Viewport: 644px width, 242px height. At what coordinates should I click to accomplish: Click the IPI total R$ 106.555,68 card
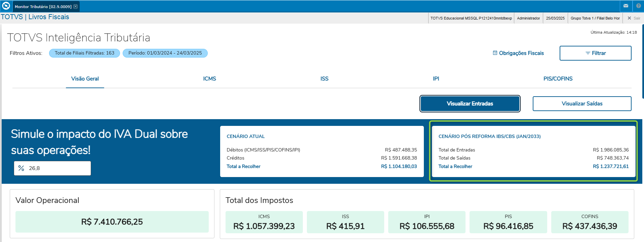[427, 222]
